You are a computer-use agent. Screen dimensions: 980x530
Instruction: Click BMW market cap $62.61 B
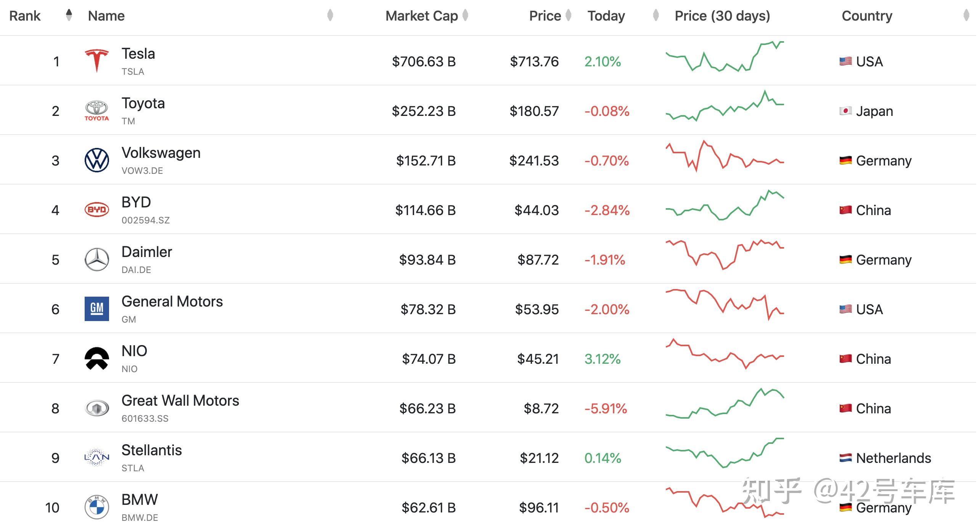[429, 508]
